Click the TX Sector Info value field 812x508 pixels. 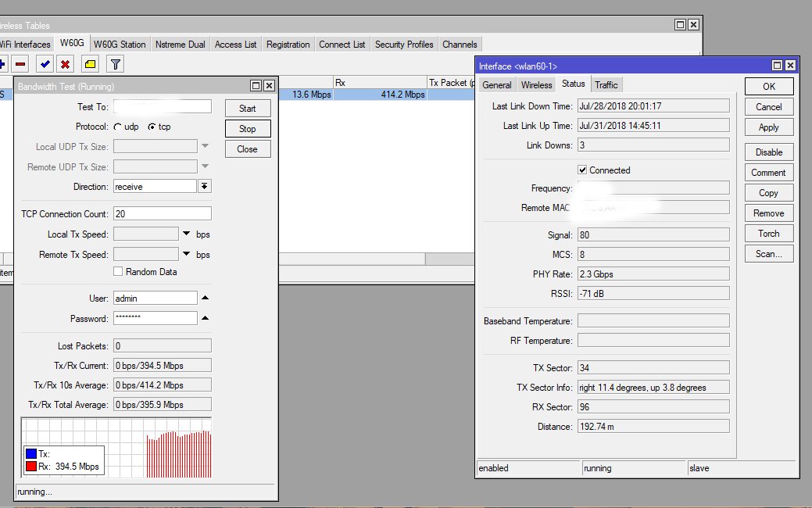tap(653, 388)
